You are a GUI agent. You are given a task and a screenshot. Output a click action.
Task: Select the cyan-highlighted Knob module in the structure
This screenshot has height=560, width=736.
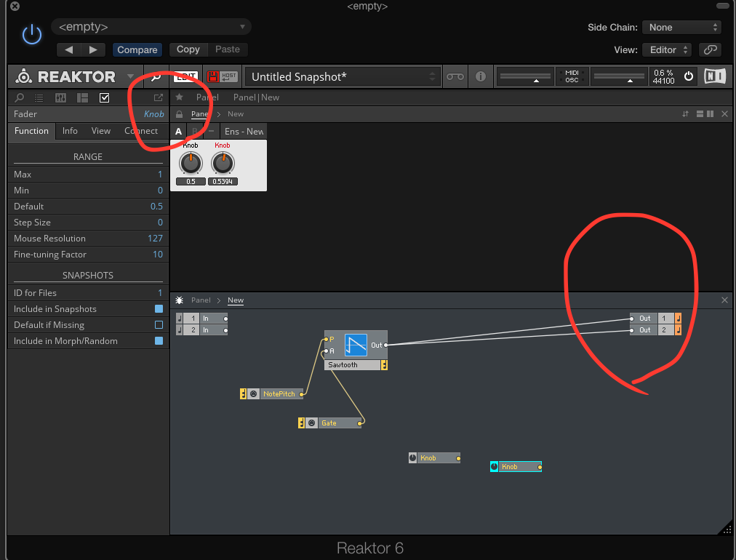[516, 467]
